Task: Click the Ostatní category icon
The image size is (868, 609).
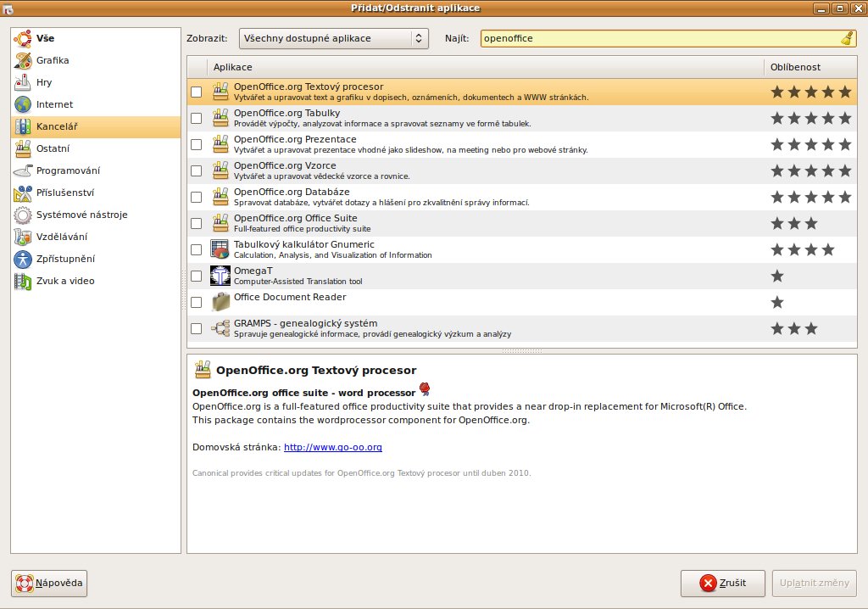Action: pyautogui.click(x=23, y=148)
